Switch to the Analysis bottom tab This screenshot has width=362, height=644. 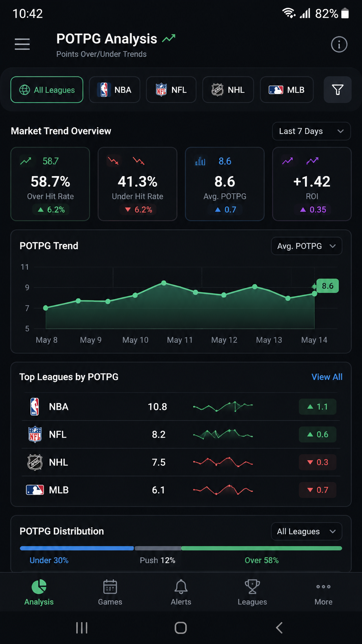[x=39, y=592]
